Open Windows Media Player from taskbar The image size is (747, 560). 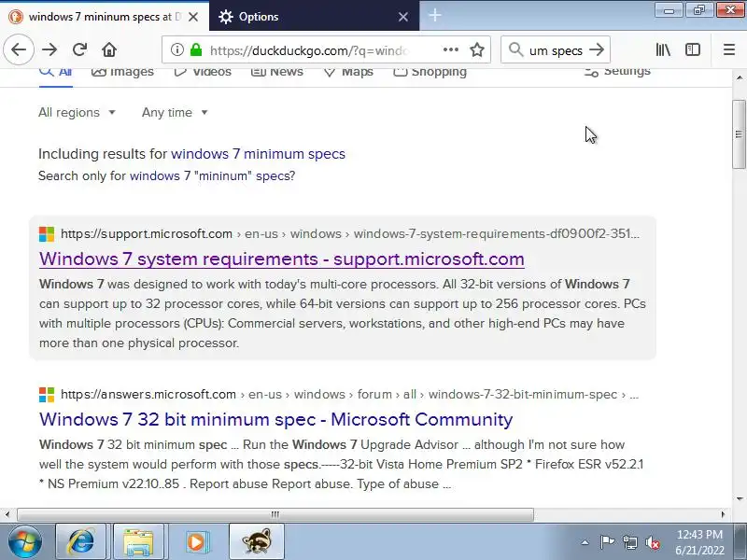196,541
